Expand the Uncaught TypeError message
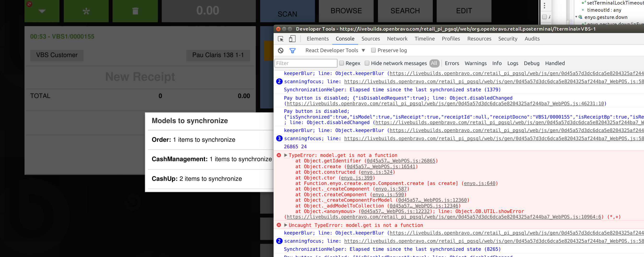Screen dimensions: 644x257 [286, 225]
